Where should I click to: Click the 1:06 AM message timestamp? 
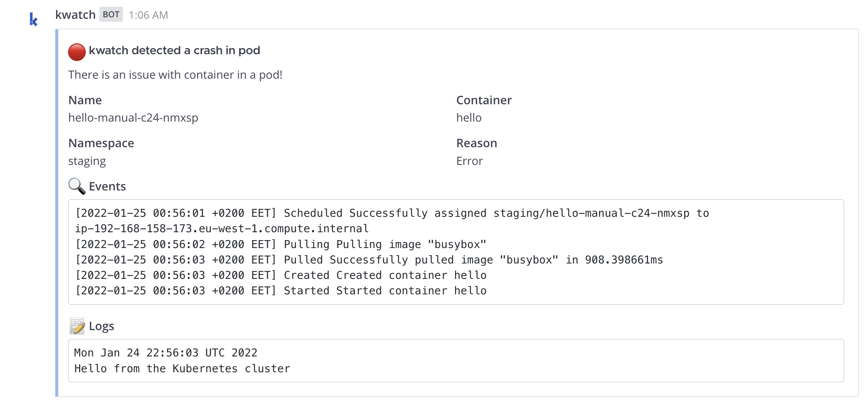[x=148, y=15]
